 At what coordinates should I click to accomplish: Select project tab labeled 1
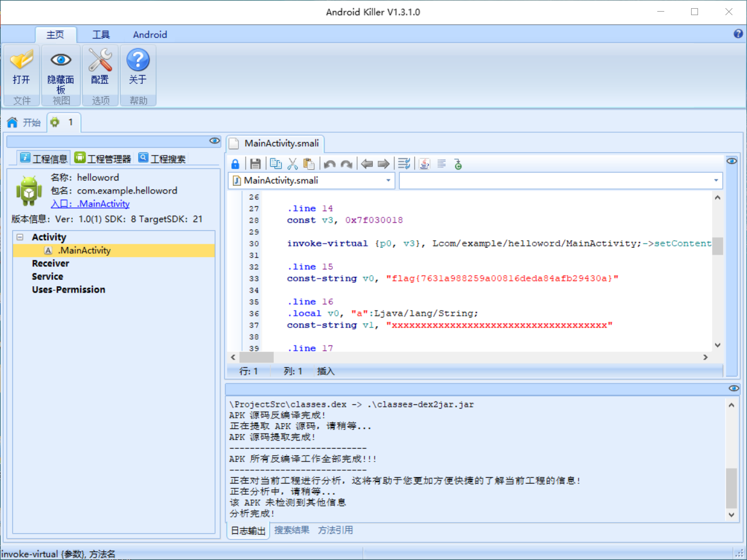click(64, 122)
